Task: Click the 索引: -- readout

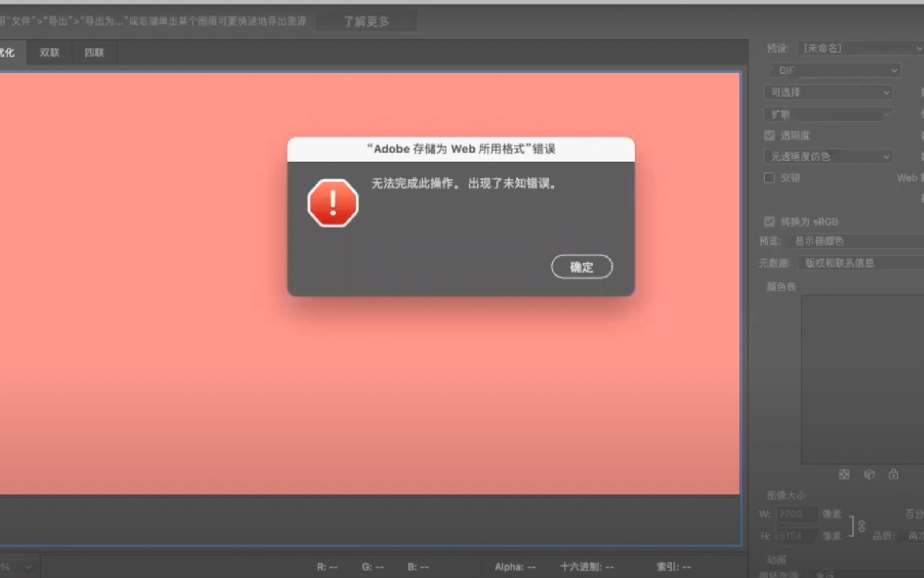Action: click(674, 567)
